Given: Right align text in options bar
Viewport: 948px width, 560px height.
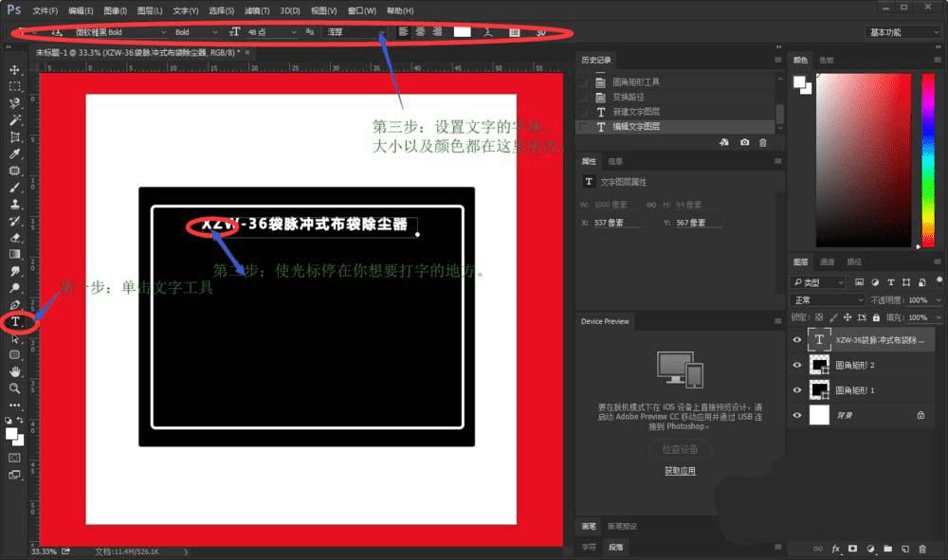Looking at the screenshot, I should tap(437, 32).
